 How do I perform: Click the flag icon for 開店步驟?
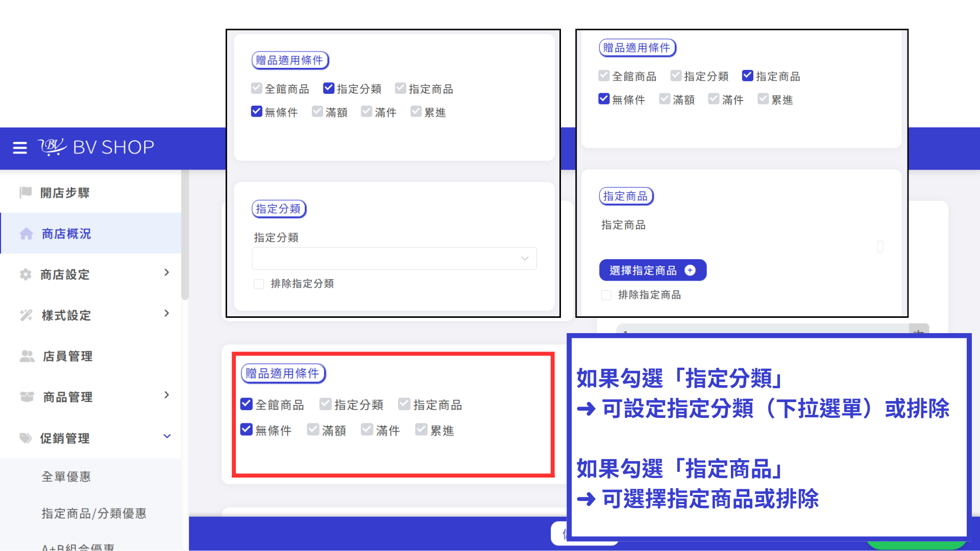(x=26, y=192)
